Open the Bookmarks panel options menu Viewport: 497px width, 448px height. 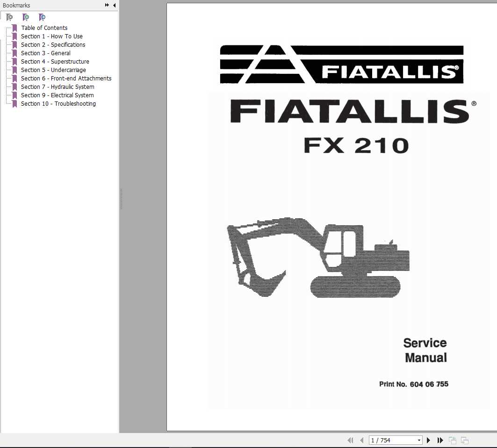click(x=107, y=5)
